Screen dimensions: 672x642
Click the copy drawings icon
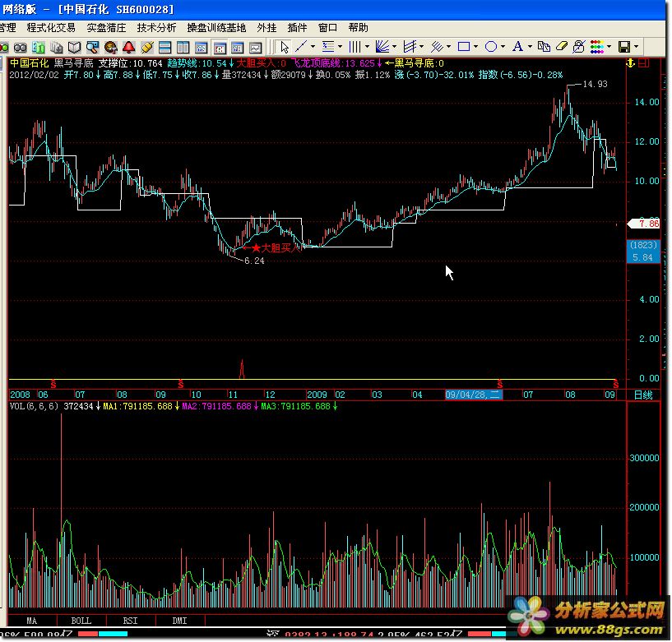pyautogui.click(x=545, y=46)
